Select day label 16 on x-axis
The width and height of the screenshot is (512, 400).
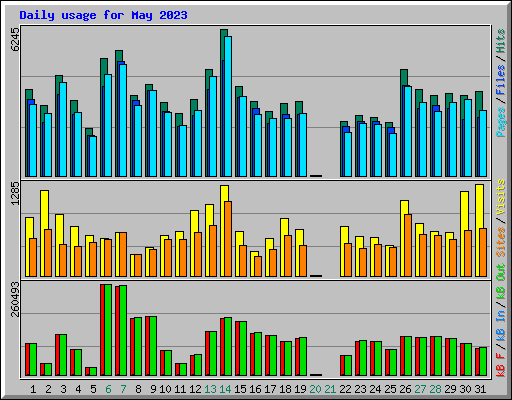point(255,389)
